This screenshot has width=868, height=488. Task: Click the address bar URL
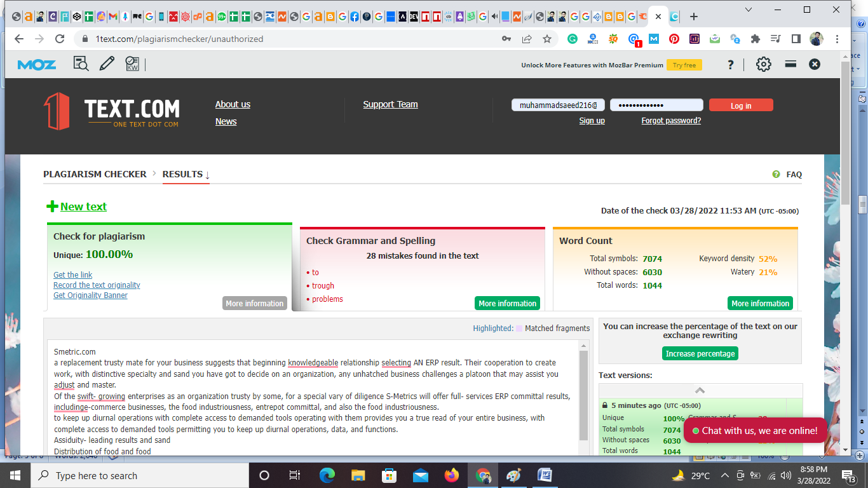pyautogui.click(x=179, y=39)
